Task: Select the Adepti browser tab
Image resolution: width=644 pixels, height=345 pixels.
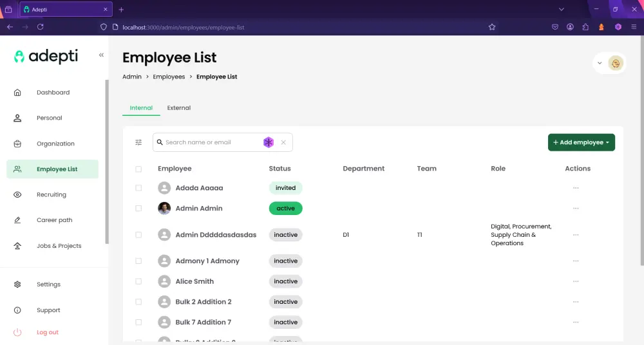Action: pyautogui.click(x=66, y=9)
